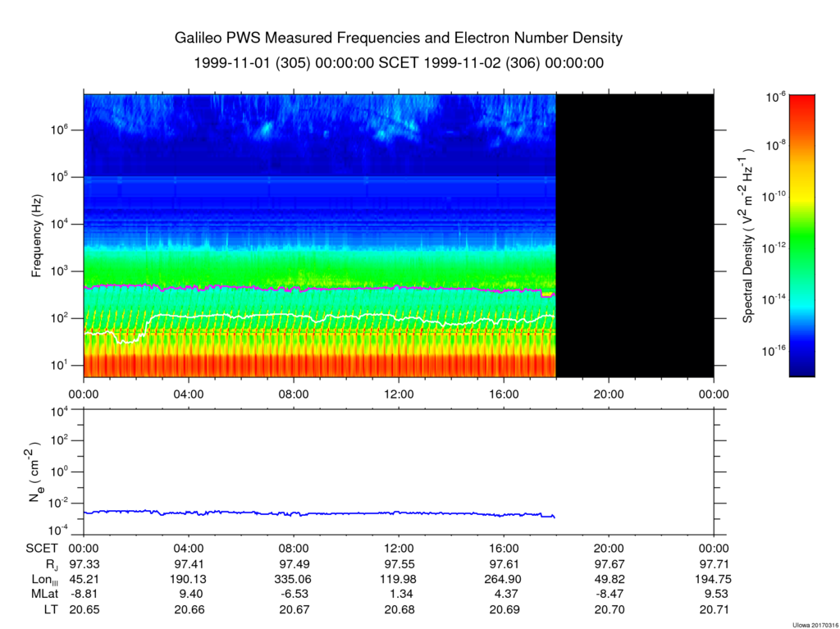
Task: Select the MLat value -8.81
Action: [84, 595]
